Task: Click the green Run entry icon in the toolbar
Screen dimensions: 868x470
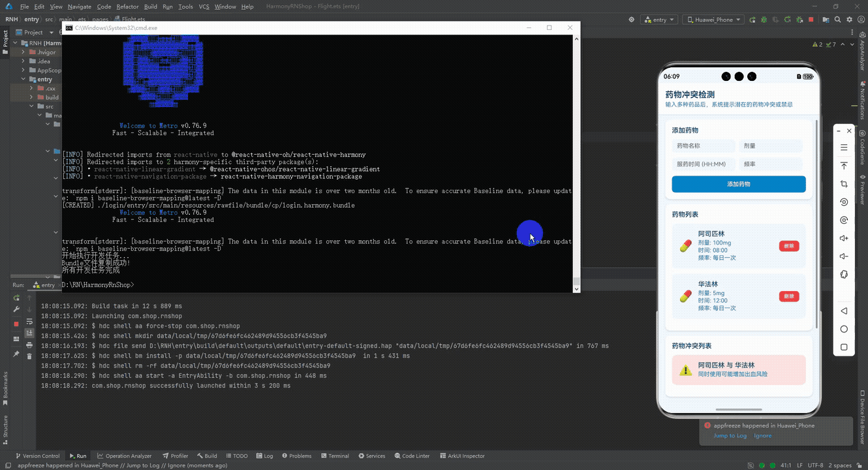Action: pos(752,20)
